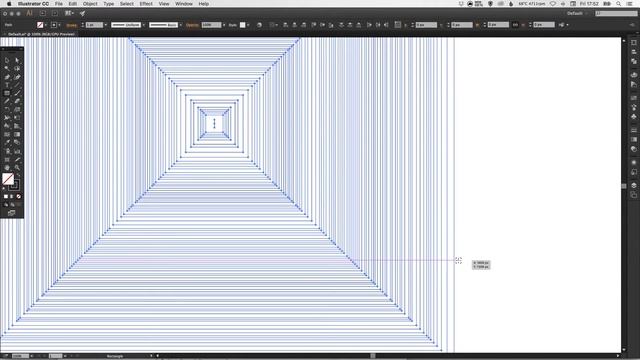This screenshot has width=640, height=360.
Task: Click the X position input field
Action: point(426,25)
